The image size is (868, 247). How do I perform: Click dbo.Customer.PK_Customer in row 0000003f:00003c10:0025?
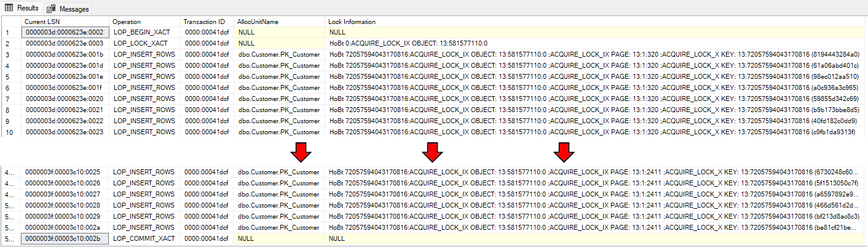(280, 172)
